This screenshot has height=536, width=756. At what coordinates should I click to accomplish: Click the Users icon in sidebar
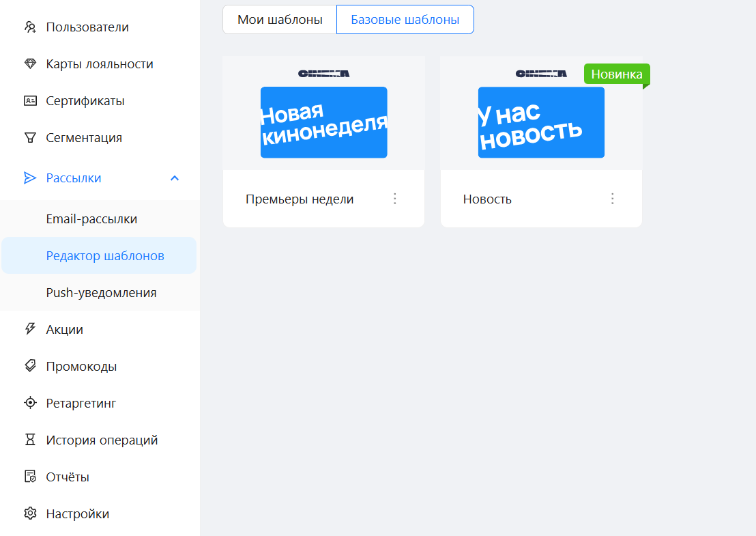pos(30,27)
